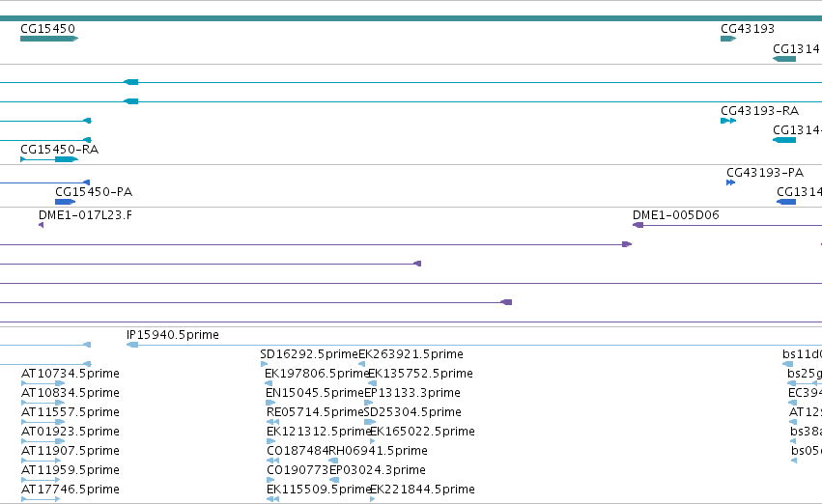Open the CO190773 label
Viewport: 822px width, 504px height.
(x=298, y=470)
